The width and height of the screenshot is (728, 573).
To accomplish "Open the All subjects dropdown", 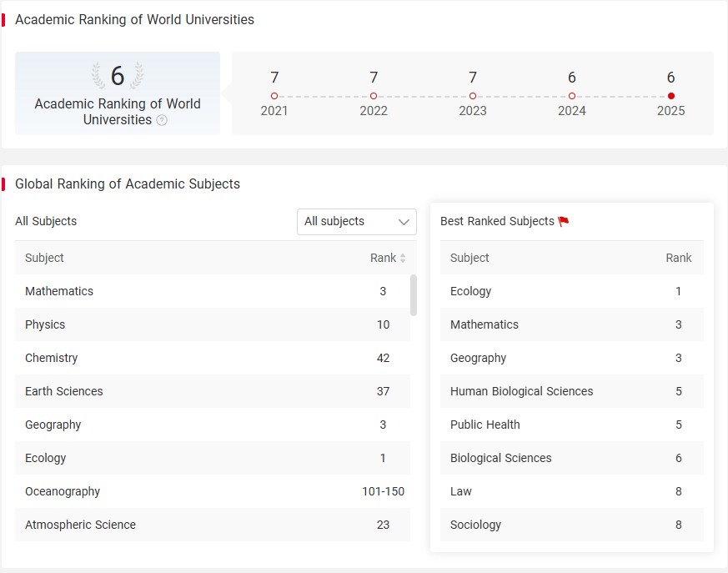I will [357, 222].
